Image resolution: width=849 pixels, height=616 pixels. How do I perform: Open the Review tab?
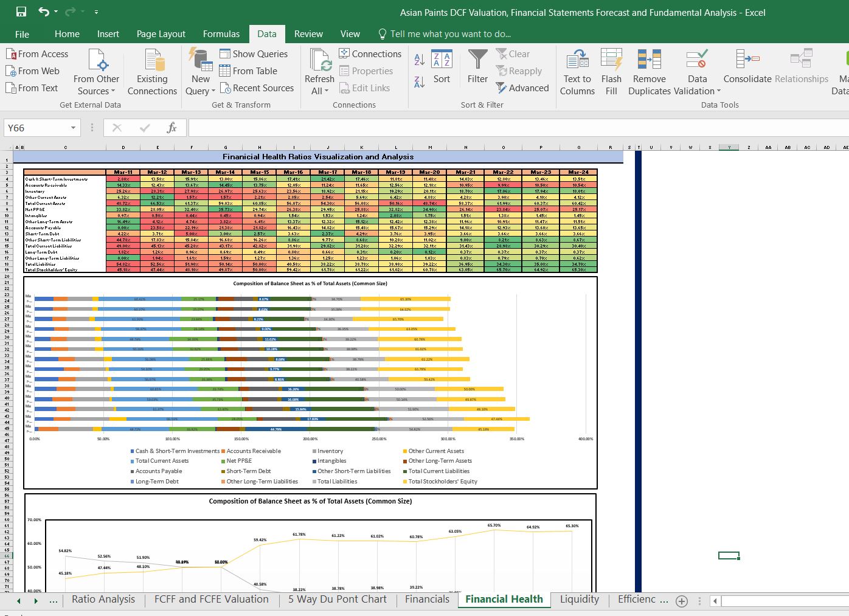pos(308,34)
